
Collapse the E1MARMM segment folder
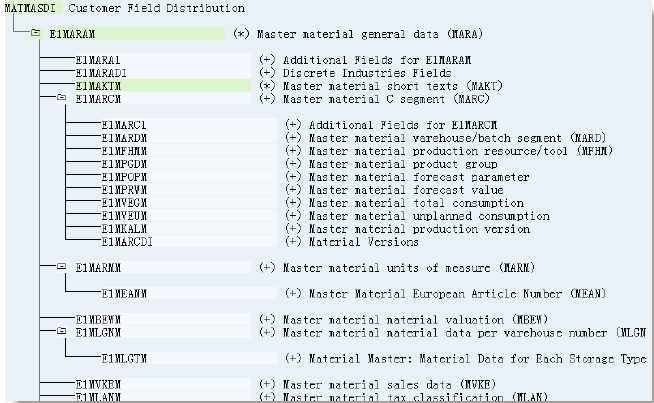[61, 266]
